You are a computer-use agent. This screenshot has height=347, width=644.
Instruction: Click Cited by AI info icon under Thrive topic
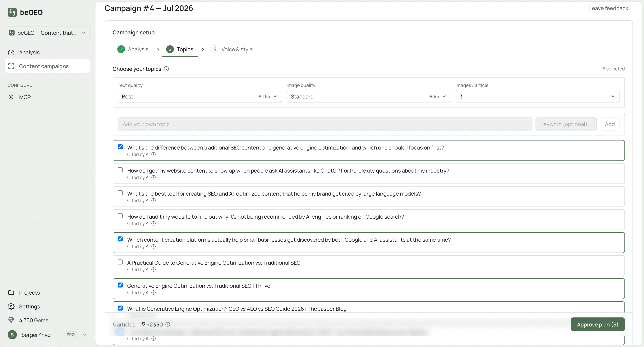(154, 293)
